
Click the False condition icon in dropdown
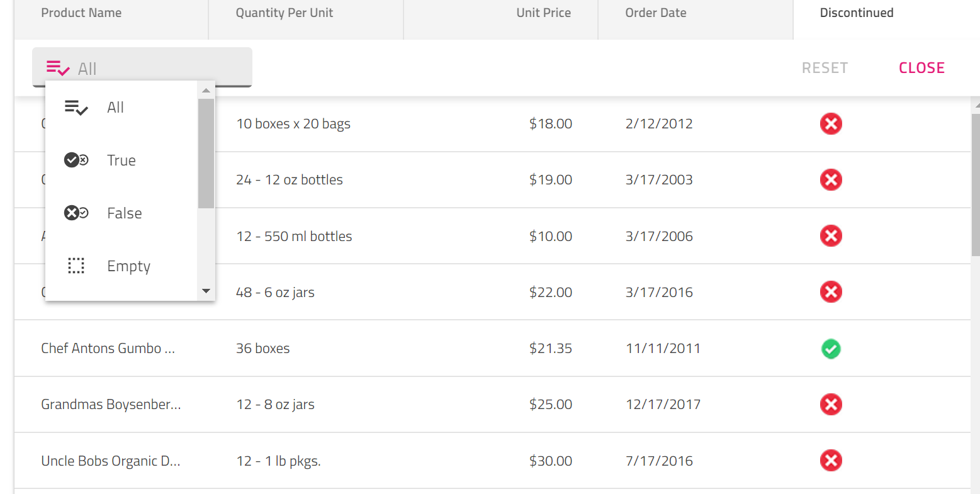(76, 213)
